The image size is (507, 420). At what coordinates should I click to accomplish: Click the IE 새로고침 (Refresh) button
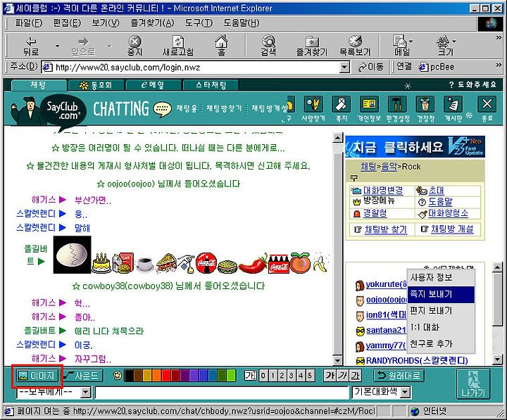point(177,46)
